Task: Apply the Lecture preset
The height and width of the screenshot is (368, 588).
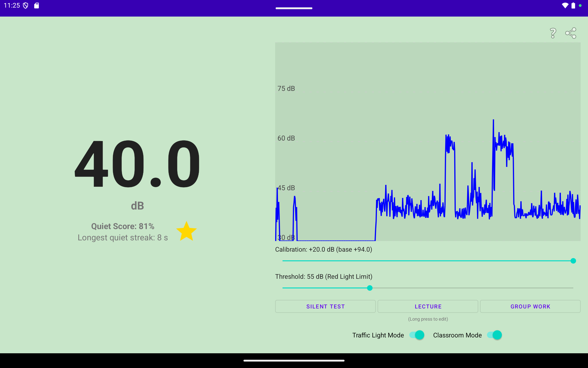Action: coord(428,306)
